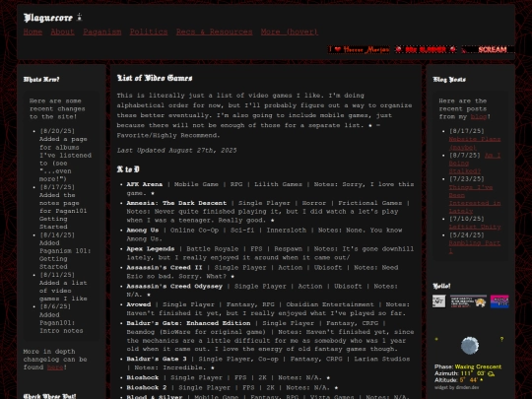Click the No NFT badge under Hello

[438, 301]
